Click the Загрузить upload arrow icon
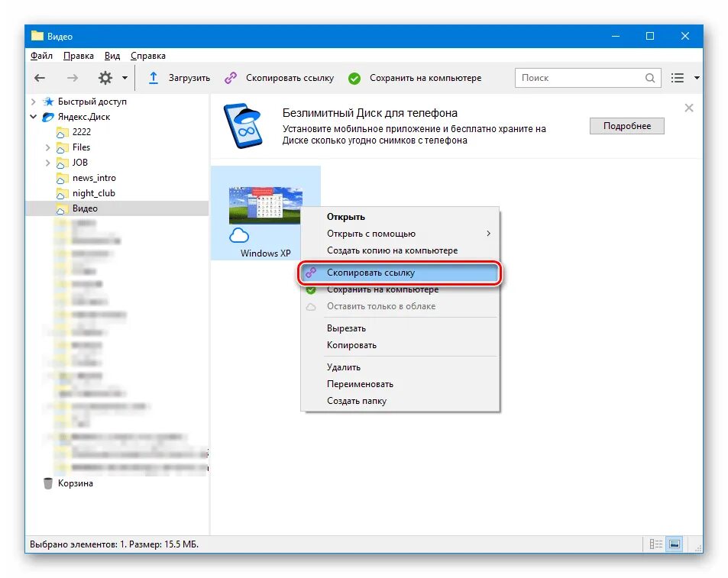The width and height of the screenshot is (728, 578). (154, 78)
